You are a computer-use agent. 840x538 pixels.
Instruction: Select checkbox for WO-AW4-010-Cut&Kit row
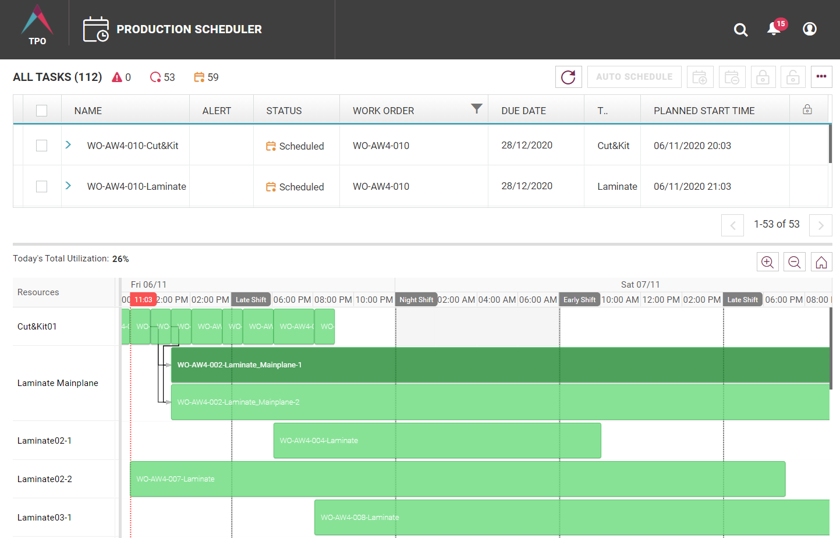click(41, 146)
